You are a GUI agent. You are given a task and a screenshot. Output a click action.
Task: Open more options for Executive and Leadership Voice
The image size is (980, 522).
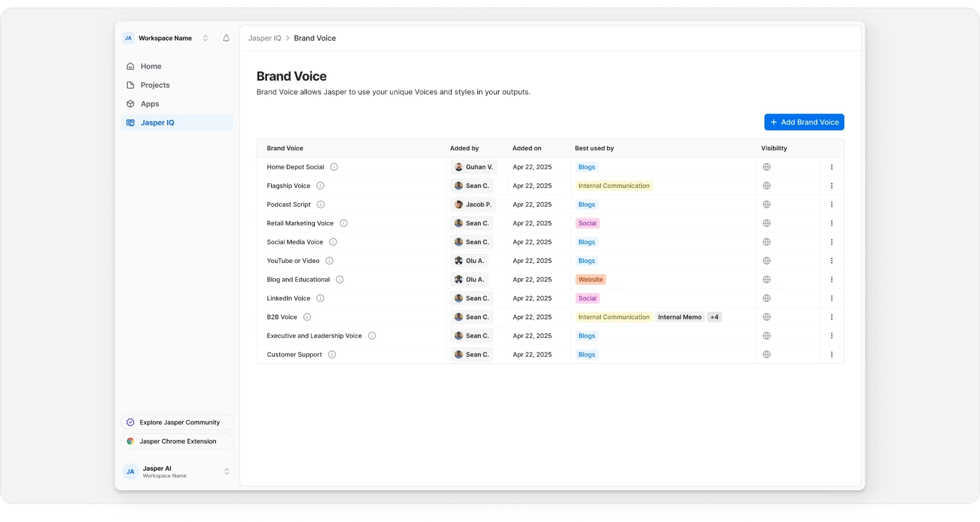(832, 336)
